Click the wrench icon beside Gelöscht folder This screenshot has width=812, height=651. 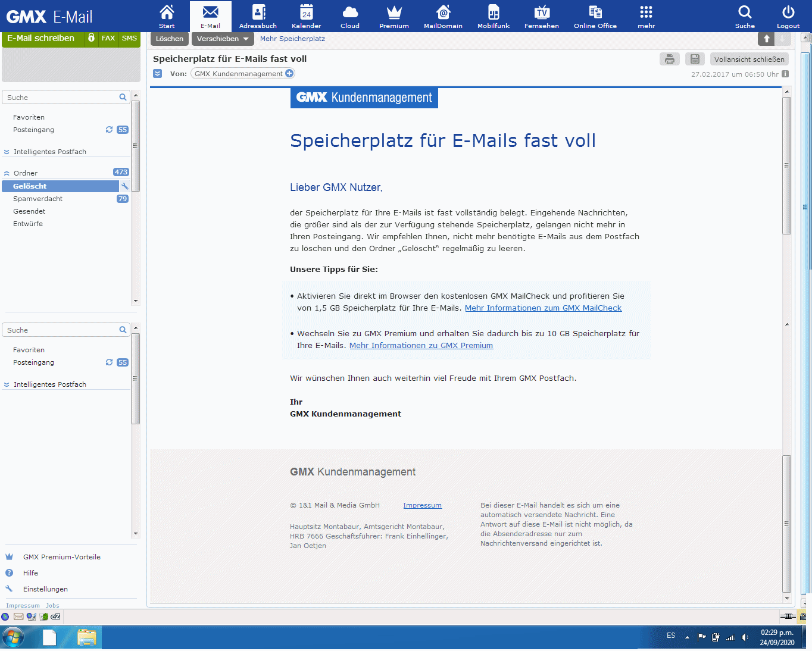click(125, 186)
